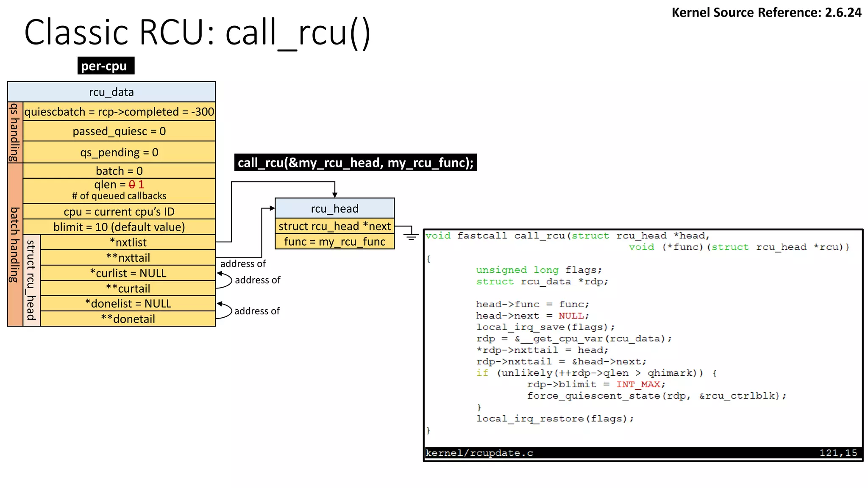
Task: Select the **nxttail row
Action: tap(128, 258)
